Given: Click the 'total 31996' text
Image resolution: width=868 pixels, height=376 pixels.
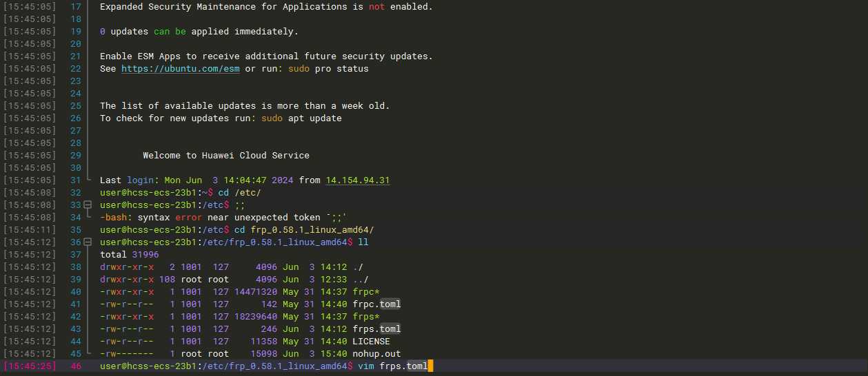Looking at the screenshot, I should [130, 255].
